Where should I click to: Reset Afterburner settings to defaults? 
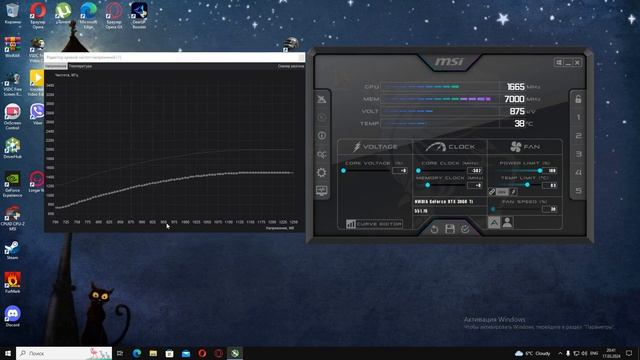pyautogui.click(x=434, y=229)
